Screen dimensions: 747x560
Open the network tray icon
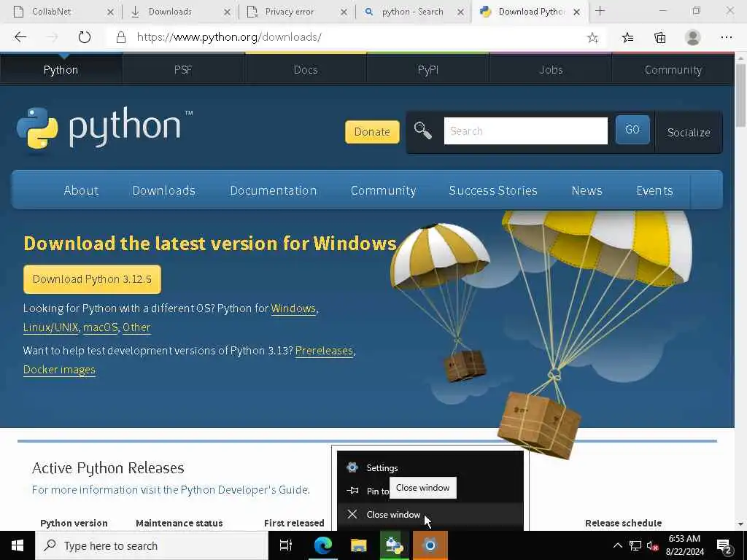635,545
